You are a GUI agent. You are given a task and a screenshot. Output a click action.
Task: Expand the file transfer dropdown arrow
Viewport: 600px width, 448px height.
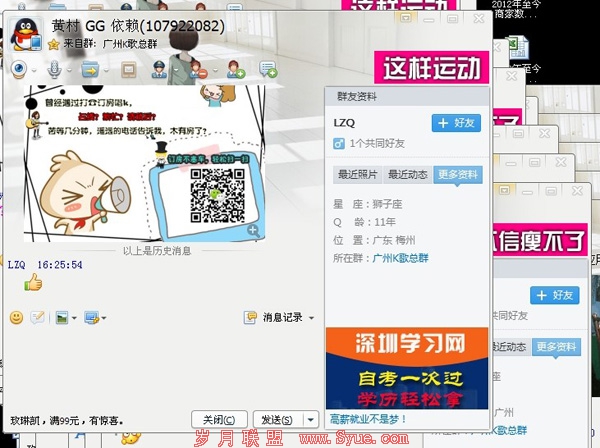(x=106, y=71)
